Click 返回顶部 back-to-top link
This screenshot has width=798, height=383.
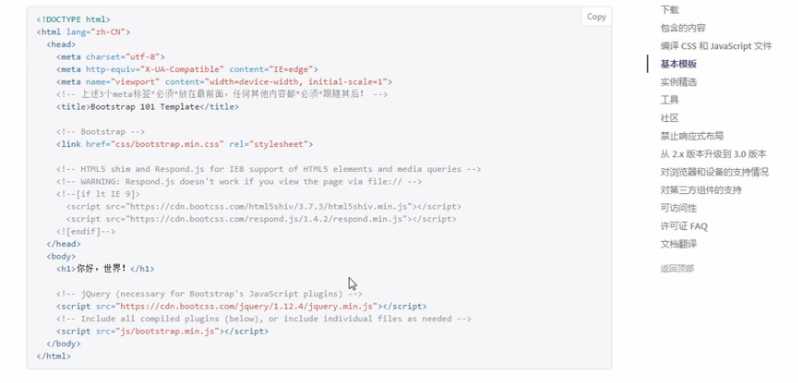677,269
